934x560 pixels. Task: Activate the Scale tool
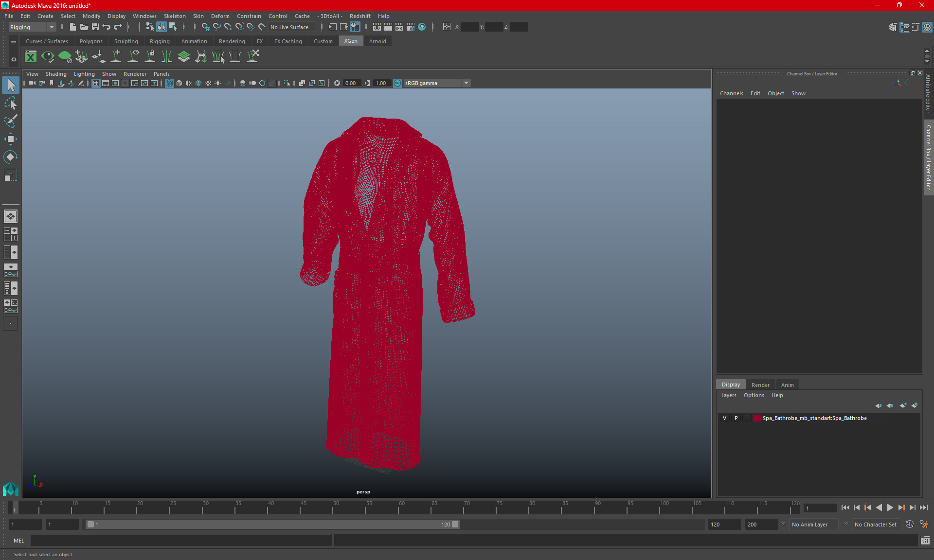(11, 175)
